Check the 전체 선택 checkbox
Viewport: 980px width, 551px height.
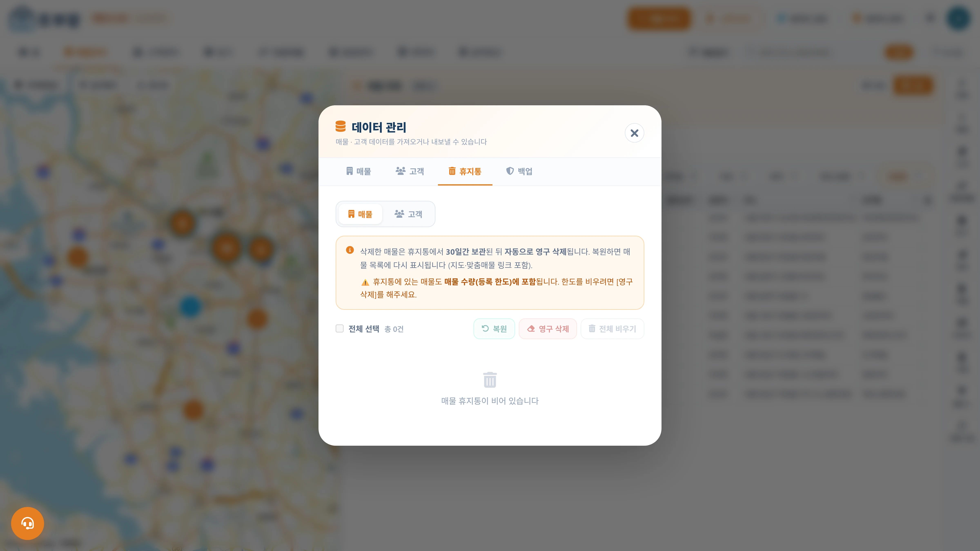point(339,329)
